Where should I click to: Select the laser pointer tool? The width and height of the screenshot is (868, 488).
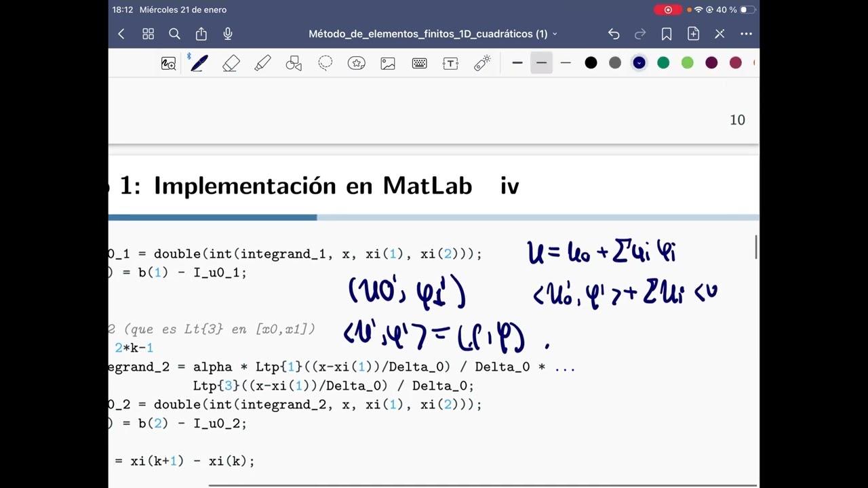(482, 63)
